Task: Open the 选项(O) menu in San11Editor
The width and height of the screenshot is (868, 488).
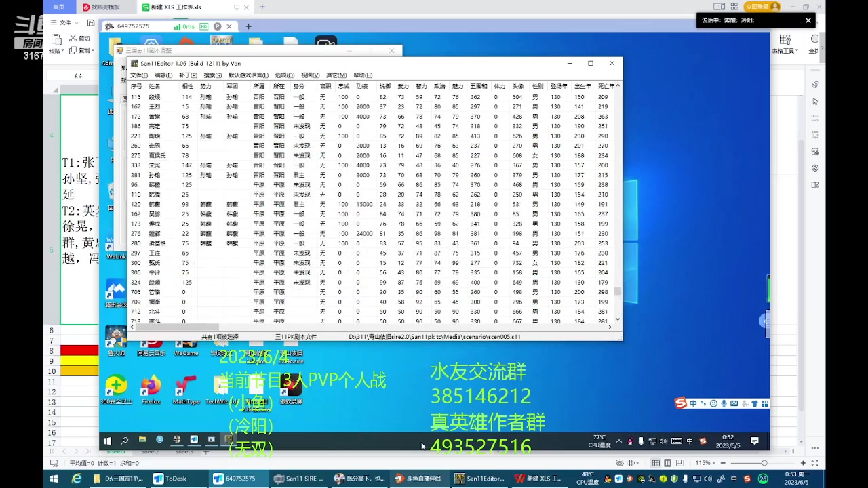Action: [x=285, y=75]
